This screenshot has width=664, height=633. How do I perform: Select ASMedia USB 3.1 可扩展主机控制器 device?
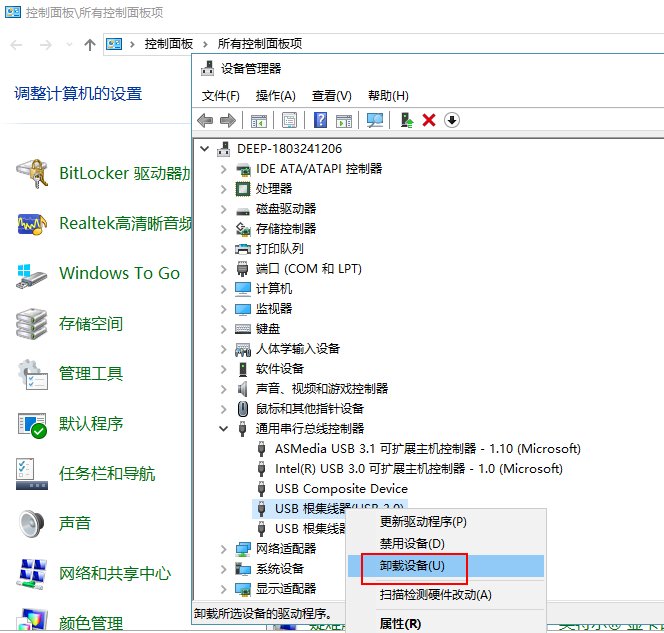tap(428, 449)
